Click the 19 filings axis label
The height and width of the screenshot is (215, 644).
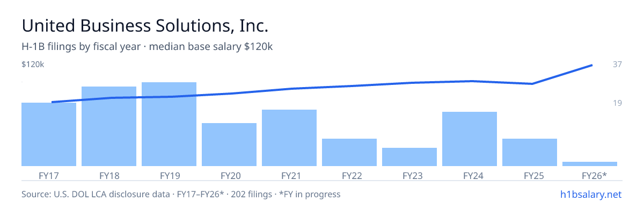click(617, 103)
